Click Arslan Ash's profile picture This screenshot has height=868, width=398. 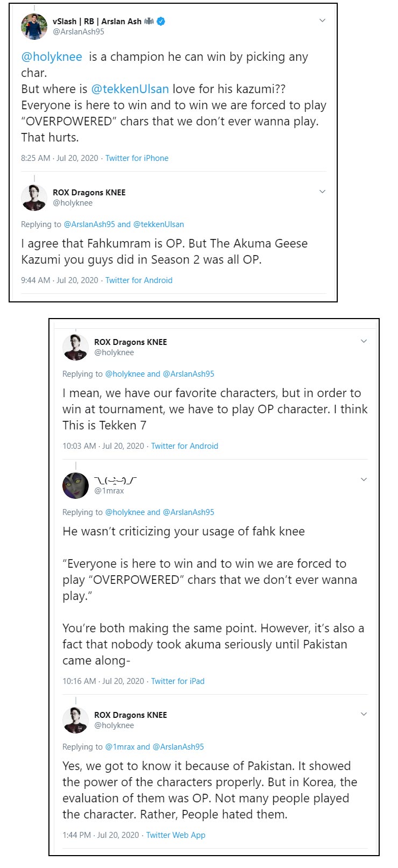33,26
